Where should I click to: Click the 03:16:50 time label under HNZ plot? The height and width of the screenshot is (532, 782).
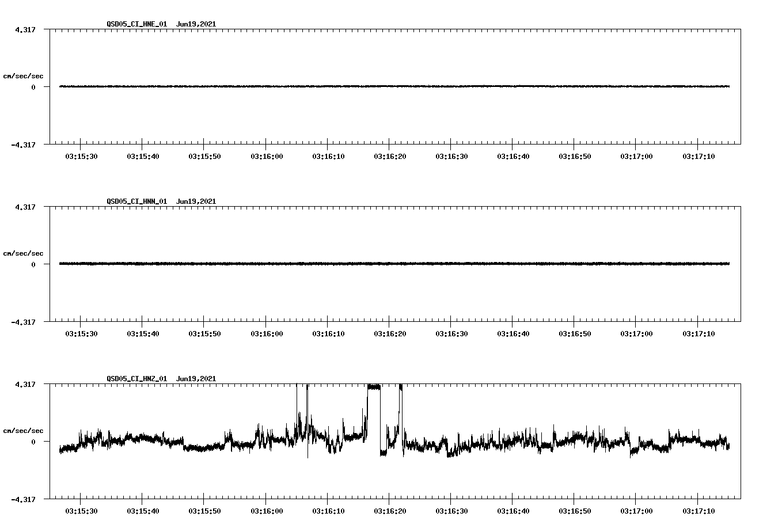coord(575,511)
